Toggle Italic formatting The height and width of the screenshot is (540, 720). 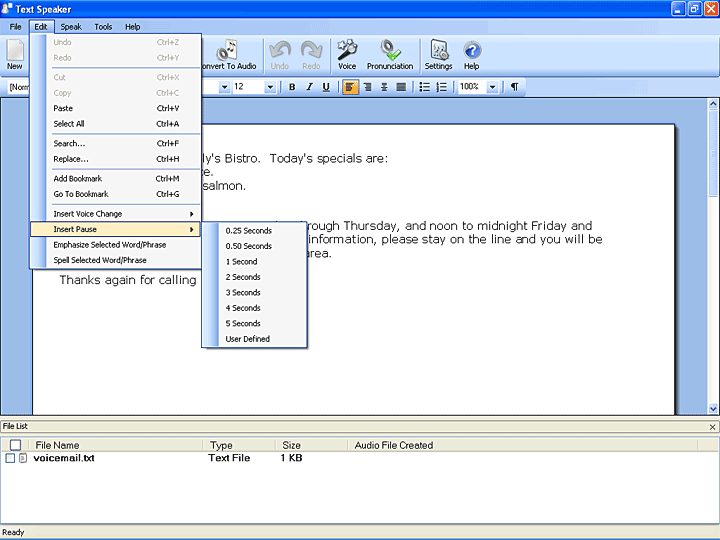(309, 87)
